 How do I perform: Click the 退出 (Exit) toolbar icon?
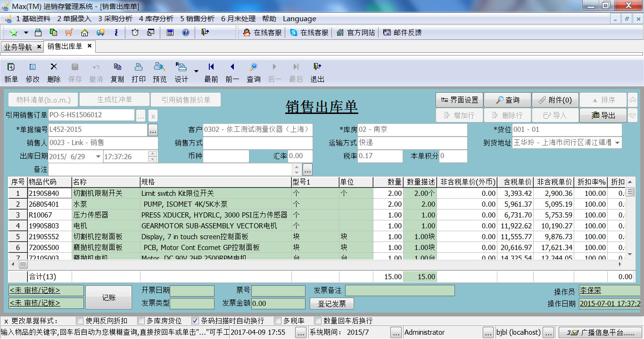pyautogui.click(x=317, y=72)
